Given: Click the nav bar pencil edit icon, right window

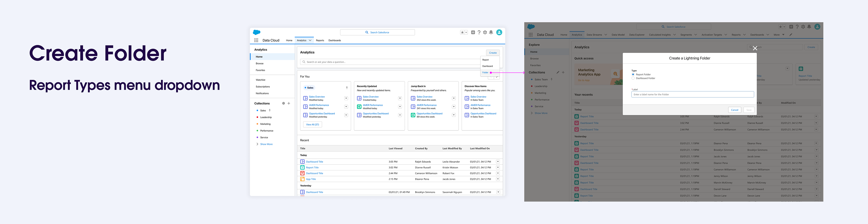Looking at the screenshot, I should click(791, 35).
